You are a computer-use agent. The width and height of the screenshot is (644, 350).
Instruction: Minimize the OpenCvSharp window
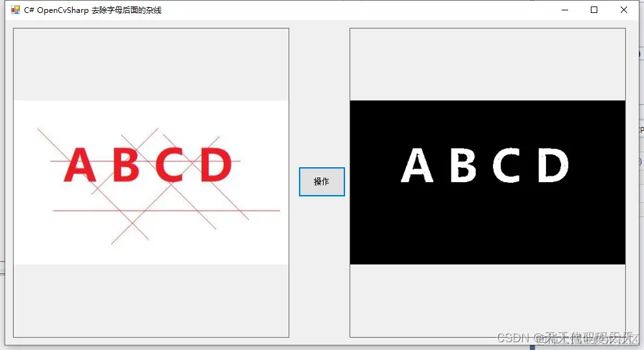tap(565, 10)
